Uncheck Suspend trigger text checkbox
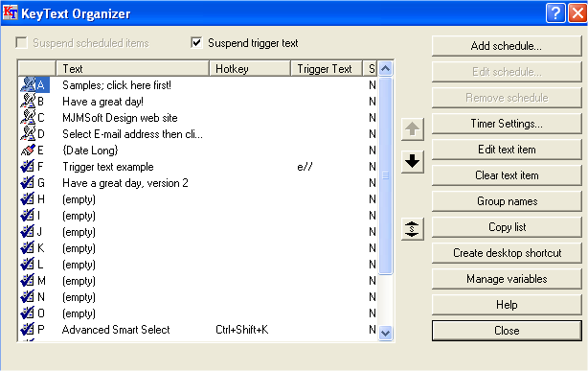The width and height of the screenshot is (588, 371). coord(196,43)
